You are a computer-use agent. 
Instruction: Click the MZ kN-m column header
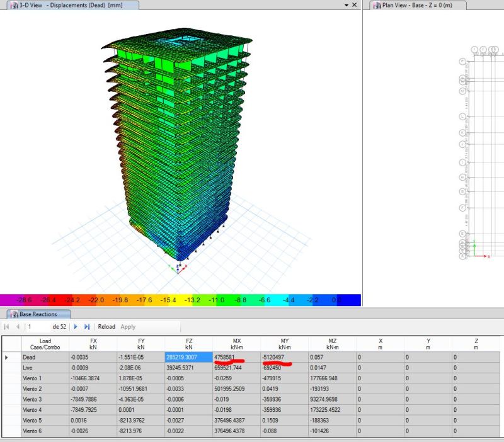tap(333, 344)
